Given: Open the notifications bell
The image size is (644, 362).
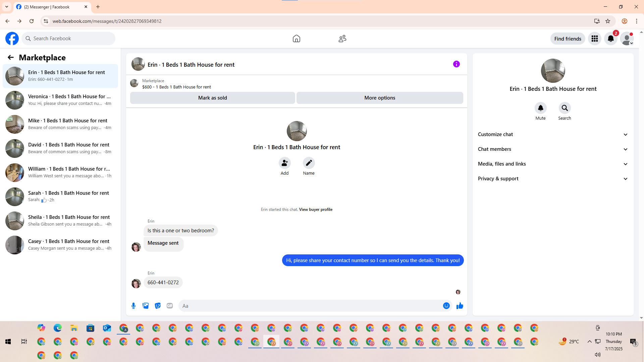Looking at the screenshot, I should [611, 39].
